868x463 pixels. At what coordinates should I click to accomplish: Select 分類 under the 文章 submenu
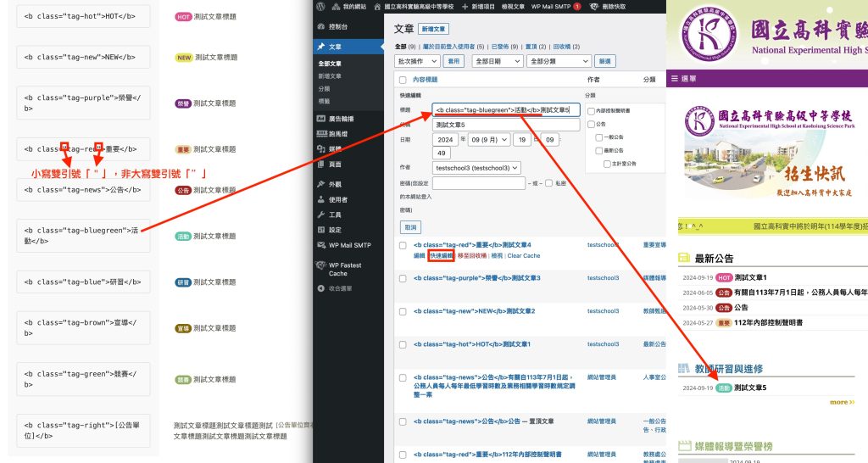click(325, 88)
